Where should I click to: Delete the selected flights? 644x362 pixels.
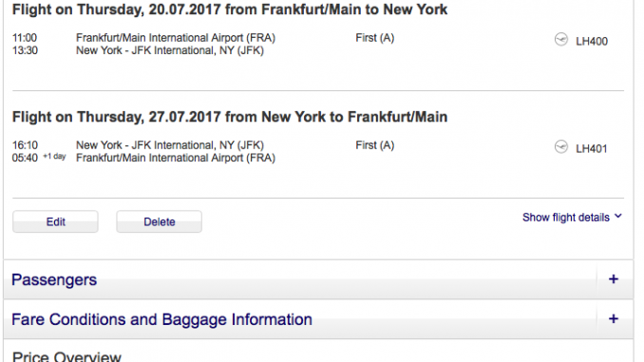[x=159, y=221]
